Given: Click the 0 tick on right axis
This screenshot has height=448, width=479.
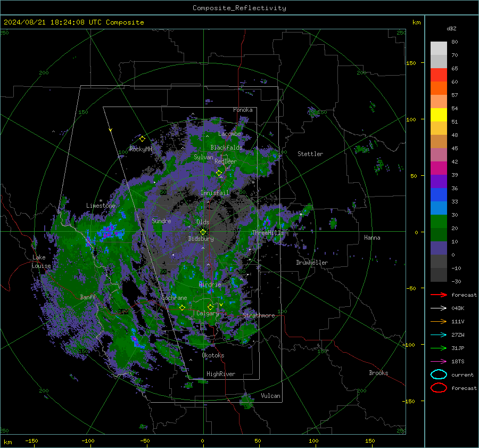Looking at the screenshot, I should [x=416, y=232].
